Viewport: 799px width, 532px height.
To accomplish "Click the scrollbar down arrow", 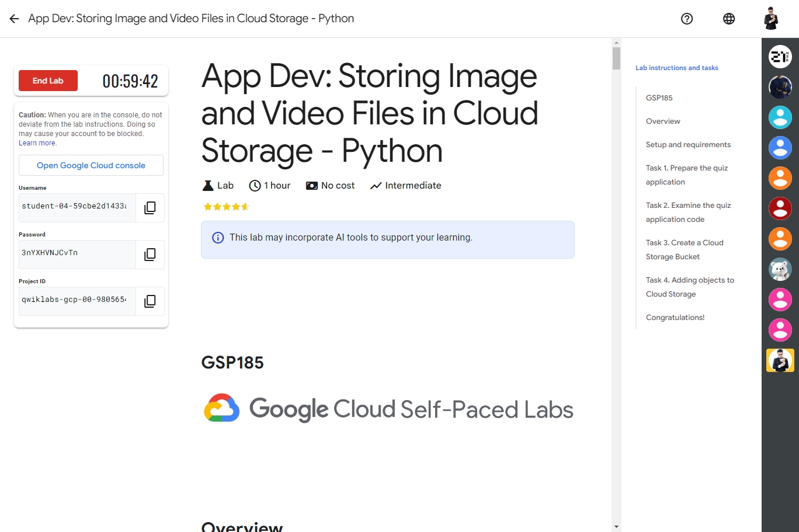I will (616, 527).
